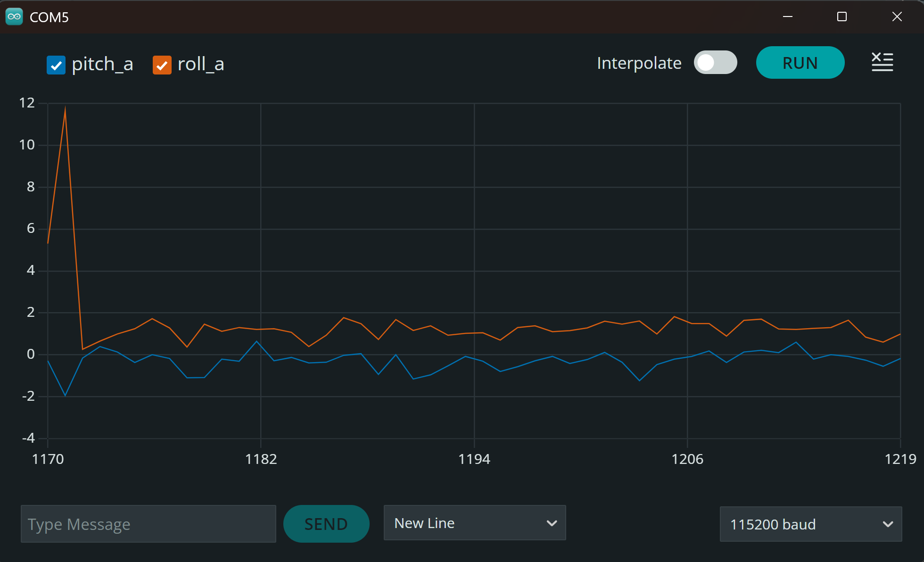The image size is (924, 562).
Task: Open the New Line ending dropdown
Action: coord(474,523)
